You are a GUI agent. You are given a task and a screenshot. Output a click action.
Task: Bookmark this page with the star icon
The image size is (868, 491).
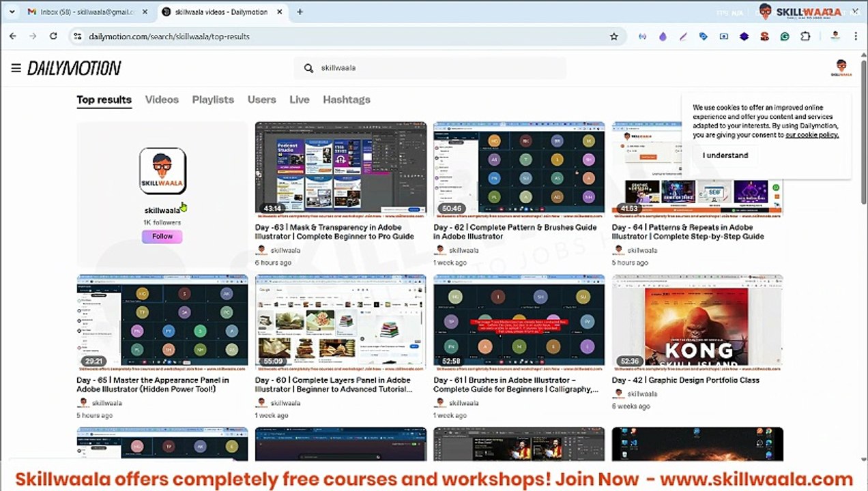(613, 36)
